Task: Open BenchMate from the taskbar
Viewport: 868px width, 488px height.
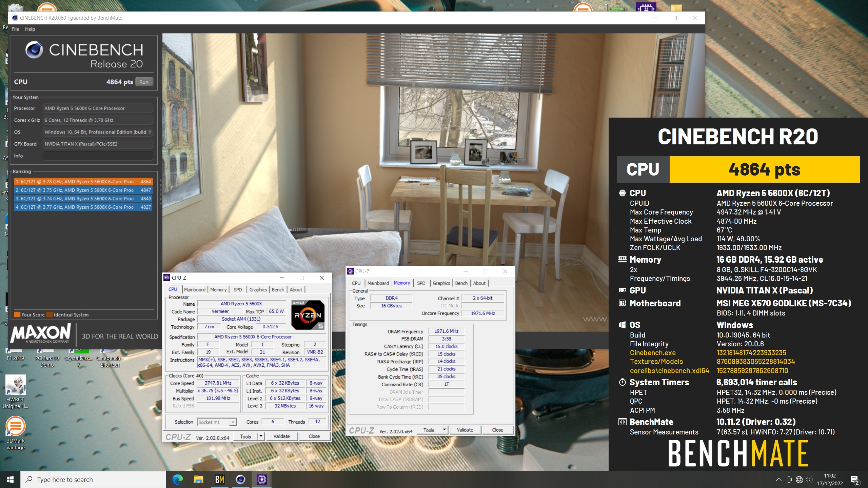Action: (x=220, y=480)
